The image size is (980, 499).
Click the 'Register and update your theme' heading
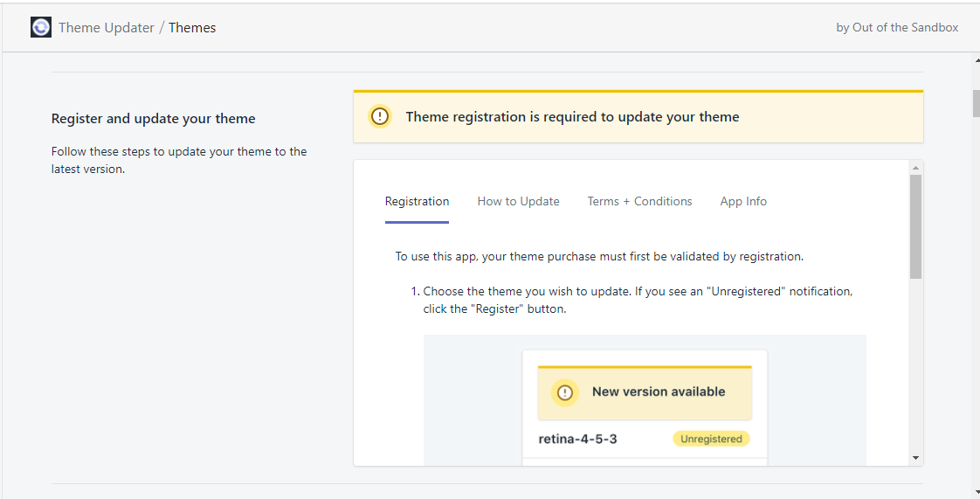pyautogui.click(x=153, y=119)
